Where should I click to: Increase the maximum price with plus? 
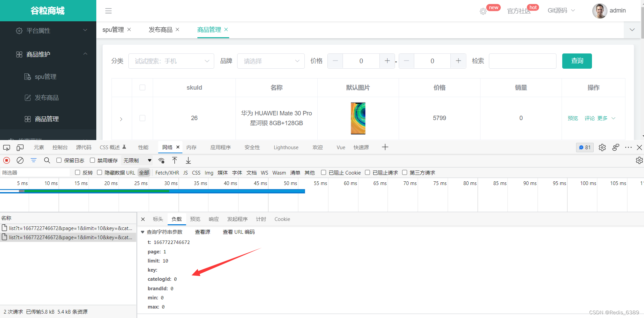pyautogui.click(x=458, y=61)
